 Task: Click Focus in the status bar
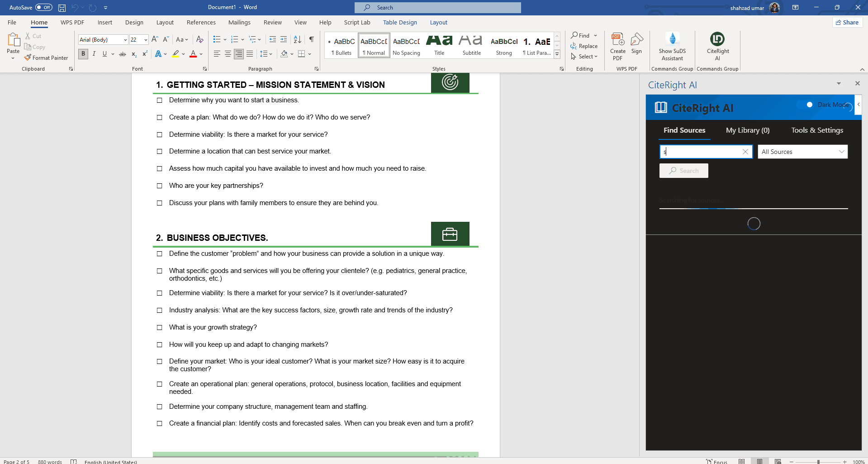716,461
